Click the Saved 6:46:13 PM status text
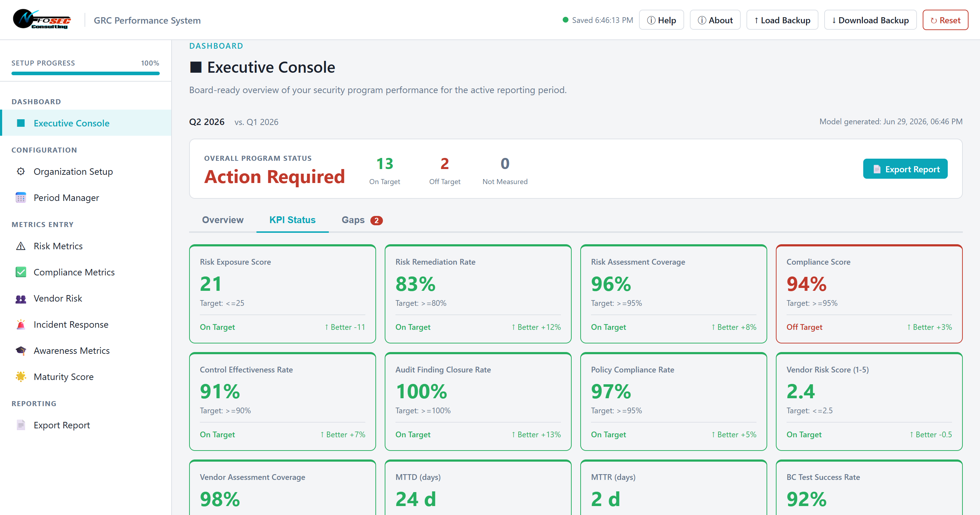This screenshot has height=515, width=980. [602, 20]
